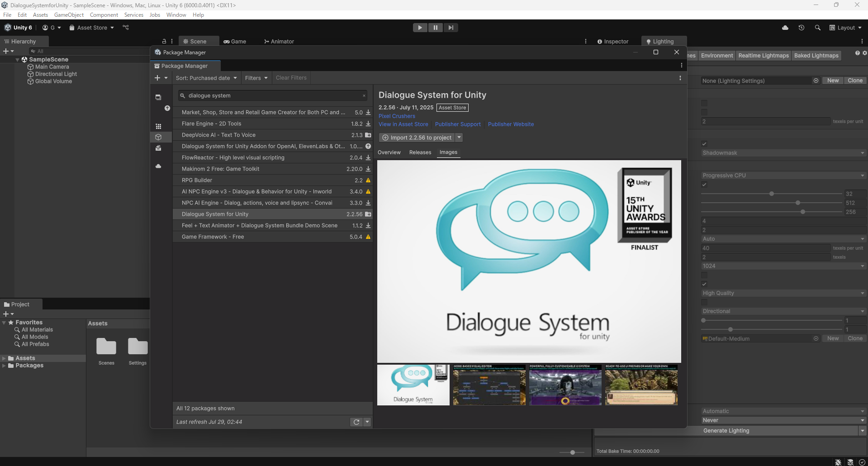Open the Progressive CPU lightmapper dropdown
The width and height of the screenshot is (868, 466).
coord(783,176)
